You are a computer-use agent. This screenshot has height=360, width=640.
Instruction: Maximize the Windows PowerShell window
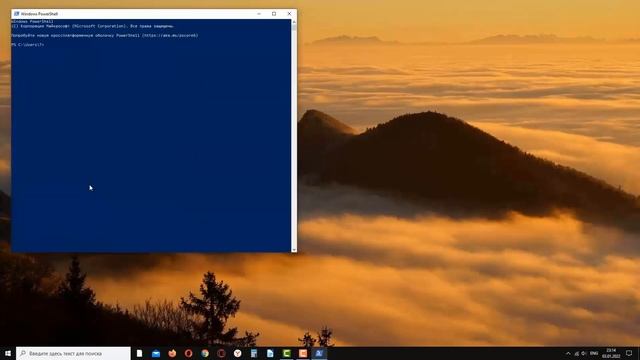(274, 13)
